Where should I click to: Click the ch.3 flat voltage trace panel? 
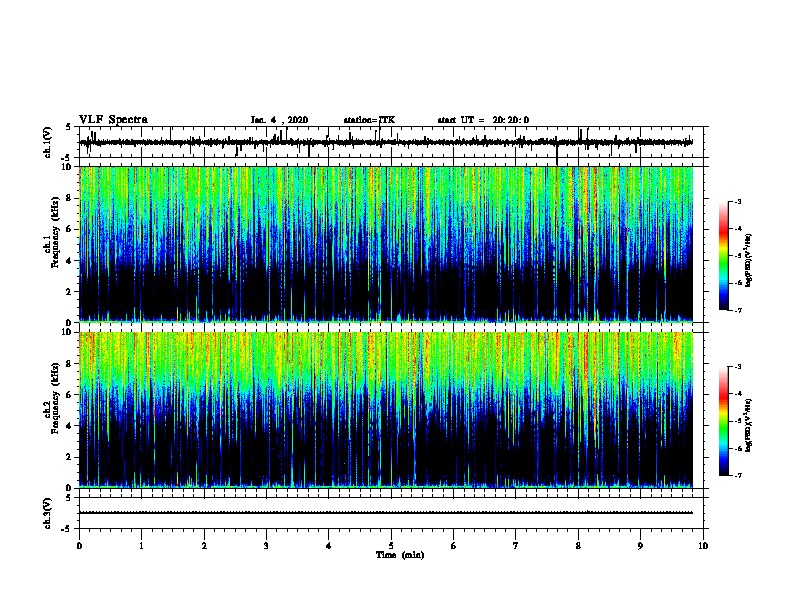tap(391, 513)
